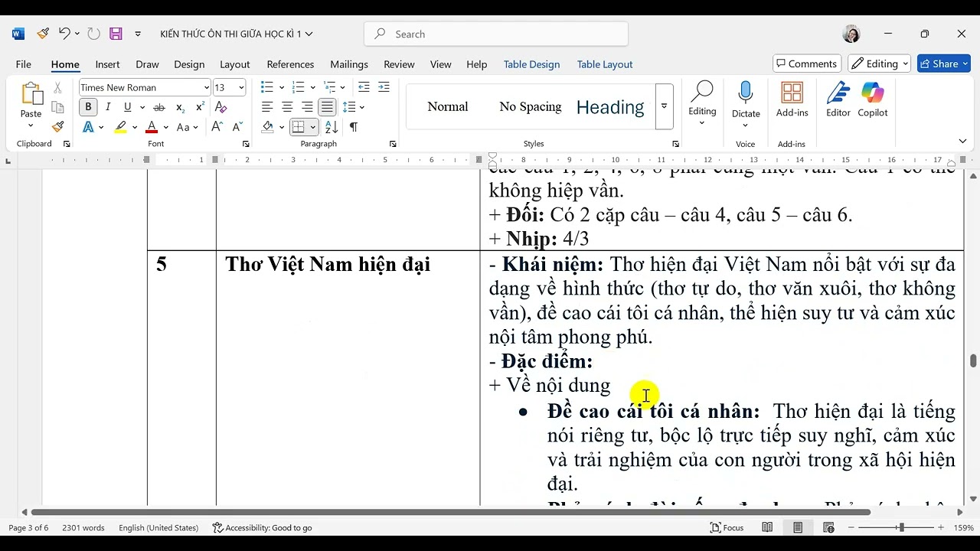Toggle Bold formatting

(x=88, y=107)
